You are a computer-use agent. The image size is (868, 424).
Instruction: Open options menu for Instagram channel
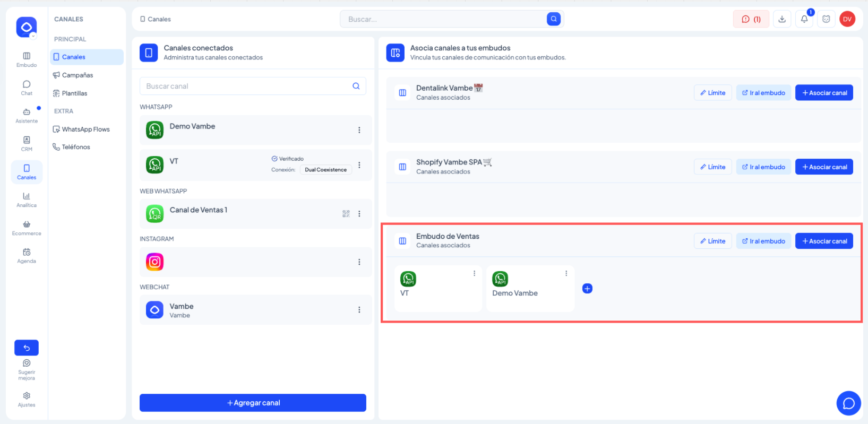point(359,262)
